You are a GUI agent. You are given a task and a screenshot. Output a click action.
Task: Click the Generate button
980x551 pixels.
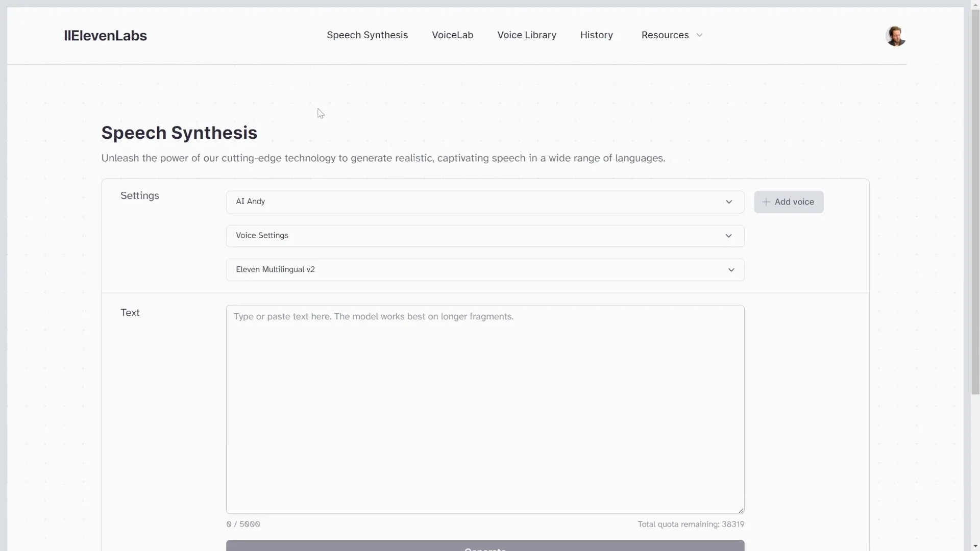tap(484, 547)
